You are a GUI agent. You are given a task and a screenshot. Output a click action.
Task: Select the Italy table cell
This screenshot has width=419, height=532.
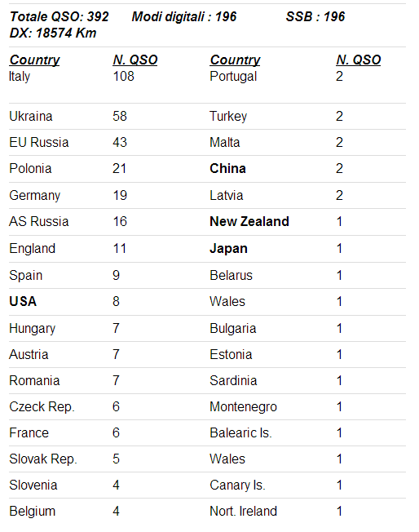(20, 77)
